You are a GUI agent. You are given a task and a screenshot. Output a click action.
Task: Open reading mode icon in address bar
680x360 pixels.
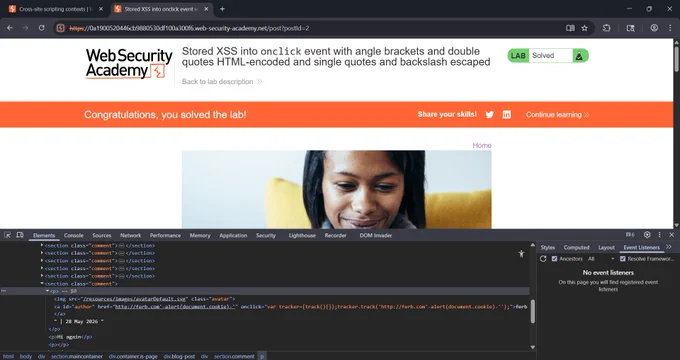pos(570,28)
